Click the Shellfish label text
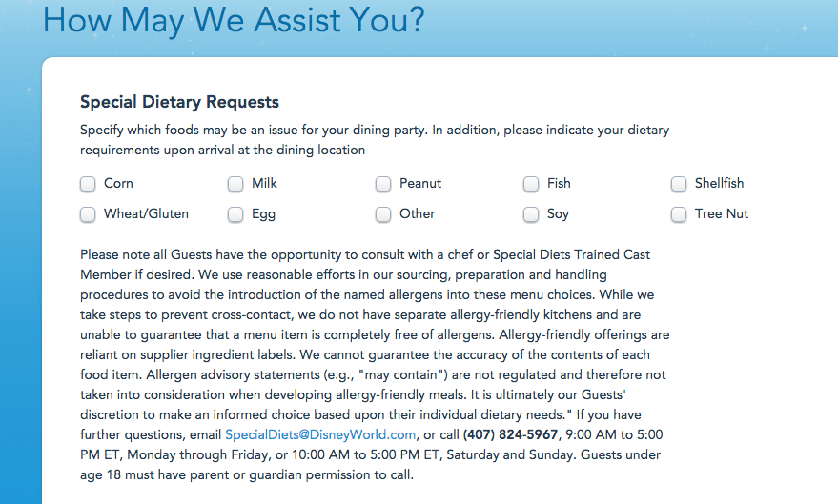This screenshot has width=838, height=504. click(719, 183)
